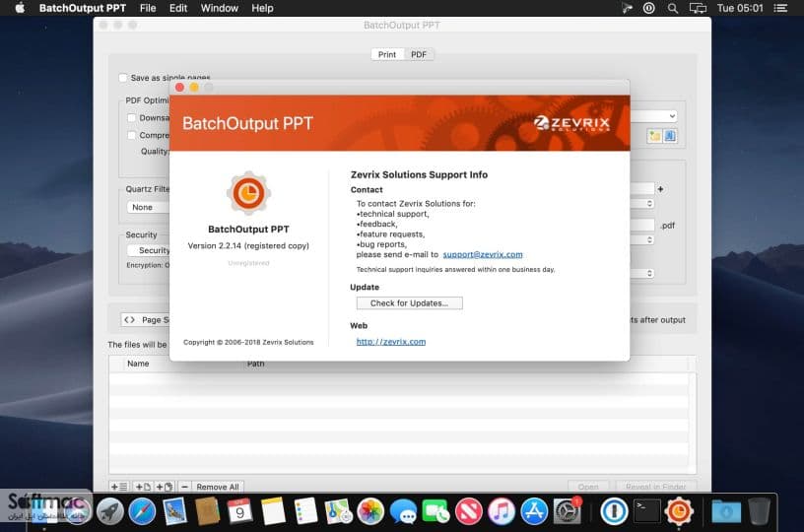804x532 pixels.
Task: Click the support@zevrix.com email link
Action: click(x=483, y=254)
